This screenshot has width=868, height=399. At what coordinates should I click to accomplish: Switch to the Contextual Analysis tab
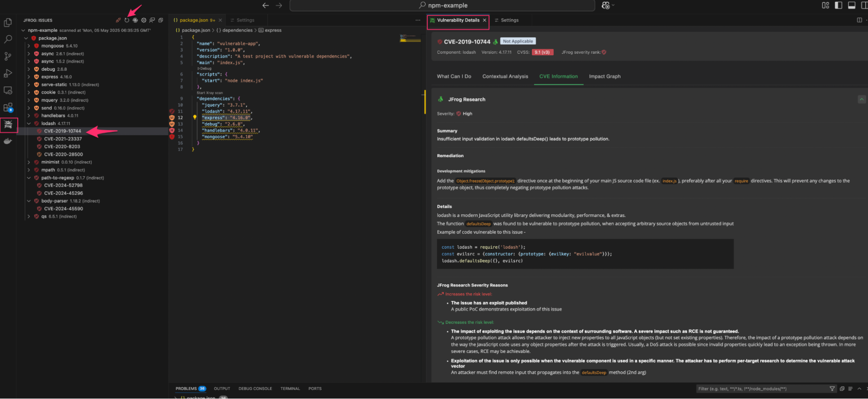(x=505, y=76)
